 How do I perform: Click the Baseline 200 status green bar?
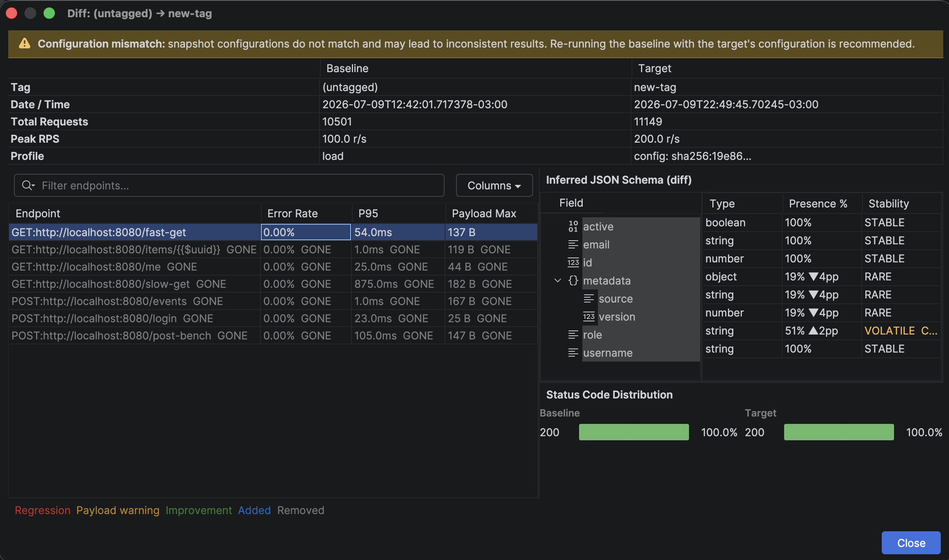[x=634, y=432]
